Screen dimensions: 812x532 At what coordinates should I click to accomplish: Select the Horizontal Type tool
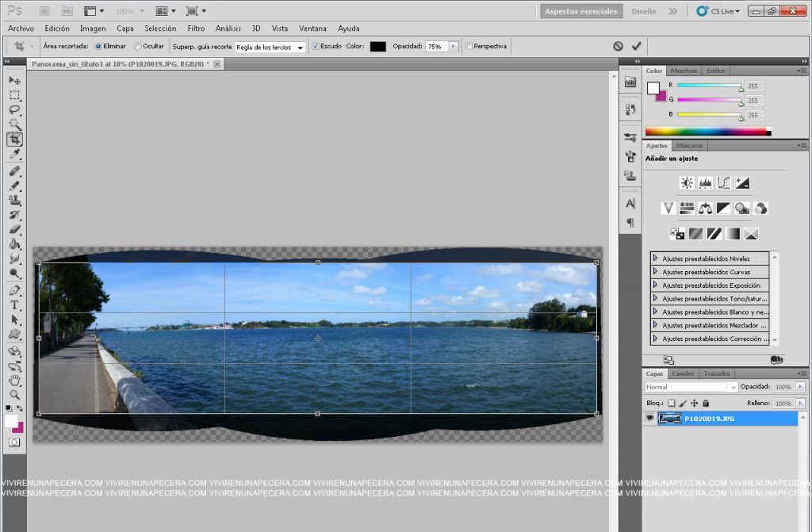pyautogui.click(x=14, y=305)
